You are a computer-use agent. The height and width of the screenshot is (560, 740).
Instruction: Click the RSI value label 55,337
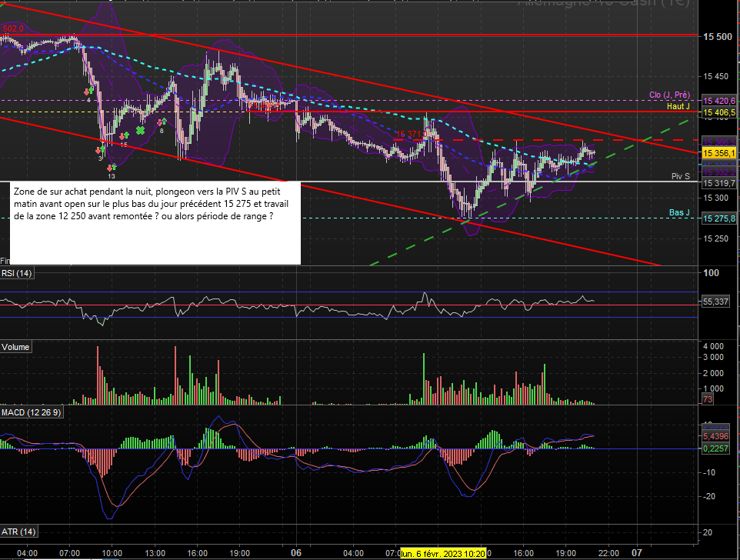[x=715, y=302]
